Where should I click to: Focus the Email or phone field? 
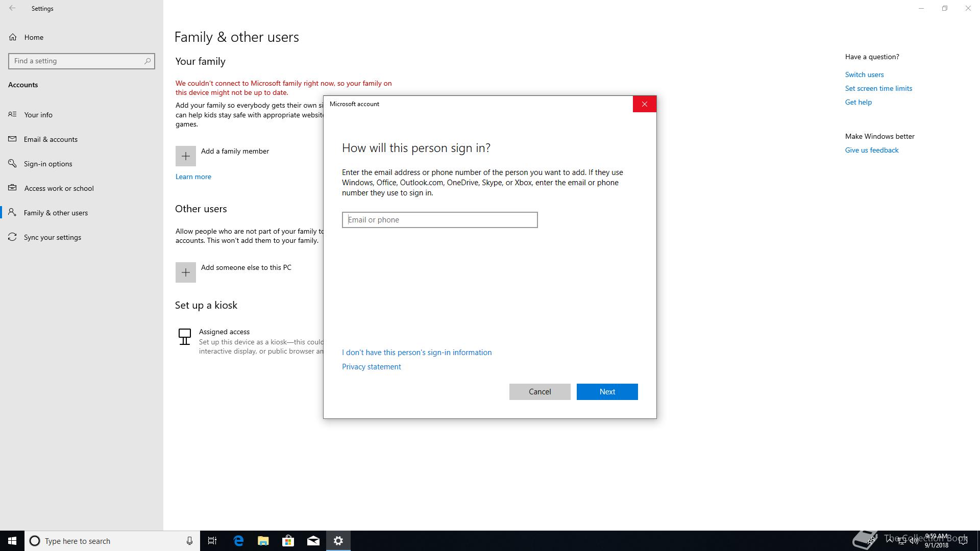tap(439, 220)
